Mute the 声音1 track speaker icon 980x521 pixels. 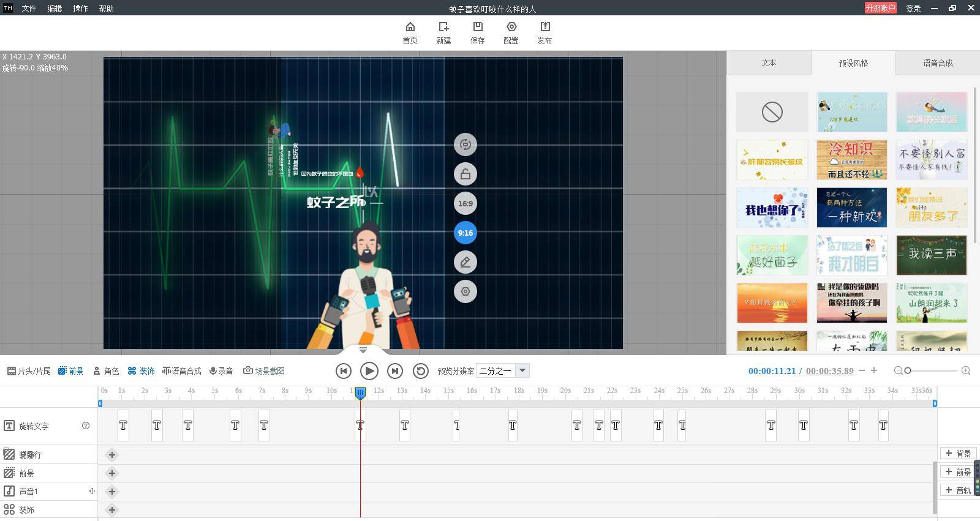[x=91, y=491]
